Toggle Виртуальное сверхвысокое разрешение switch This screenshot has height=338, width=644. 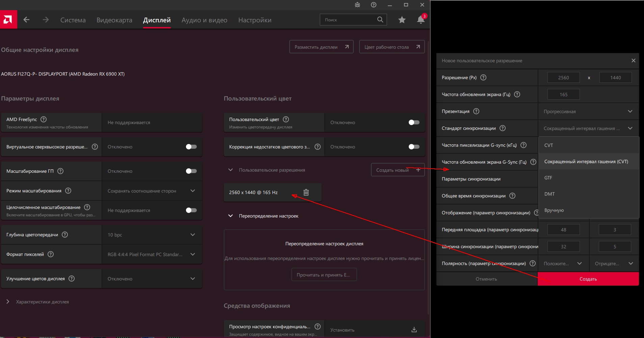(191, 147)
